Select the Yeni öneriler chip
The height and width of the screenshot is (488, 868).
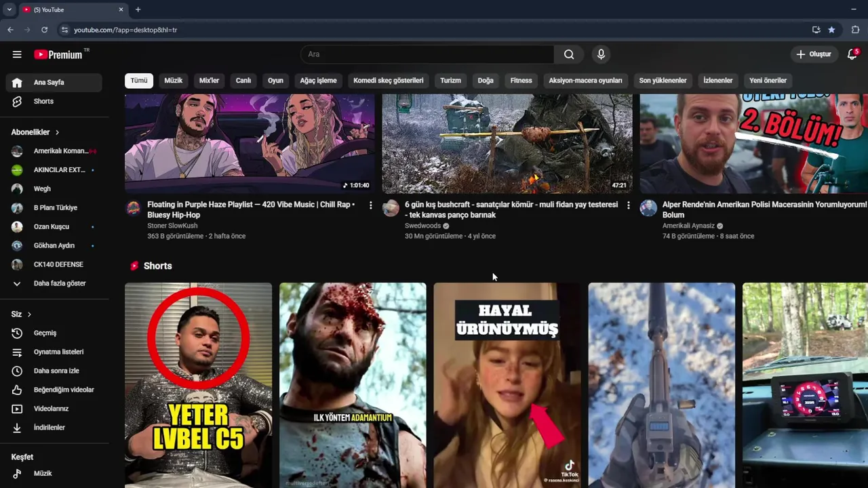coord(768,81)
